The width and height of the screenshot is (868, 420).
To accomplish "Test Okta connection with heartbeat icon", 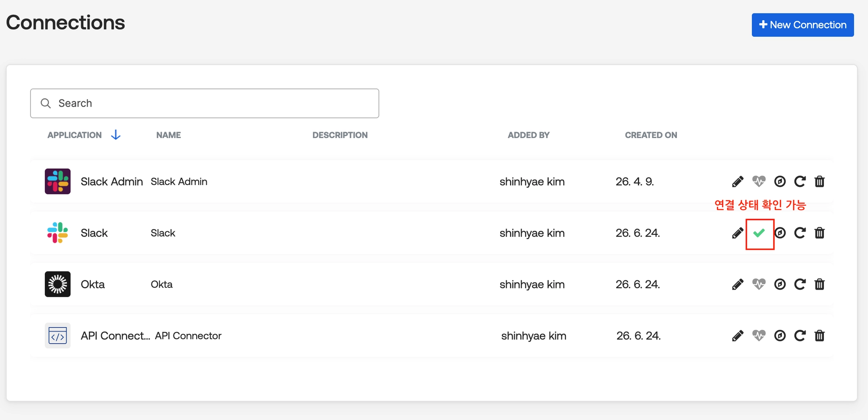I will point(759,284).
